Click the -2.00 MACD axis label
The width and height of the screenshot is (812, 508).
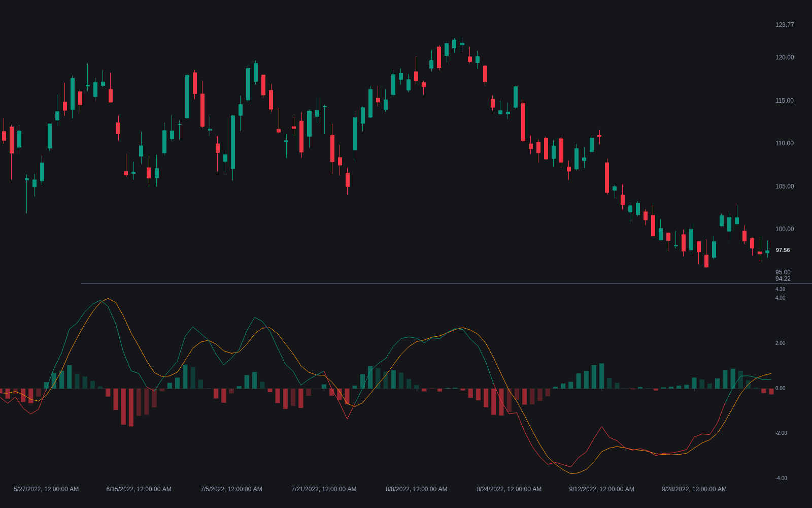[x=781, y=433]
